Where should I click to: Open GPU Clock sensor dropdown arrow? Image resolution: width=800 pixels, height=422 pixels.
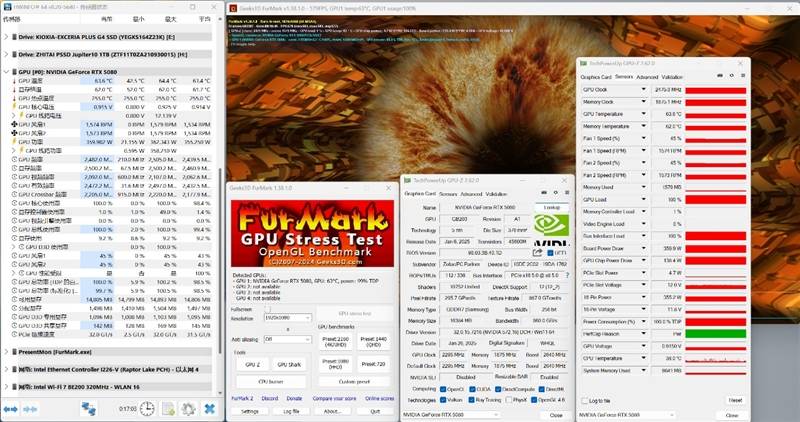coord(643,89)
